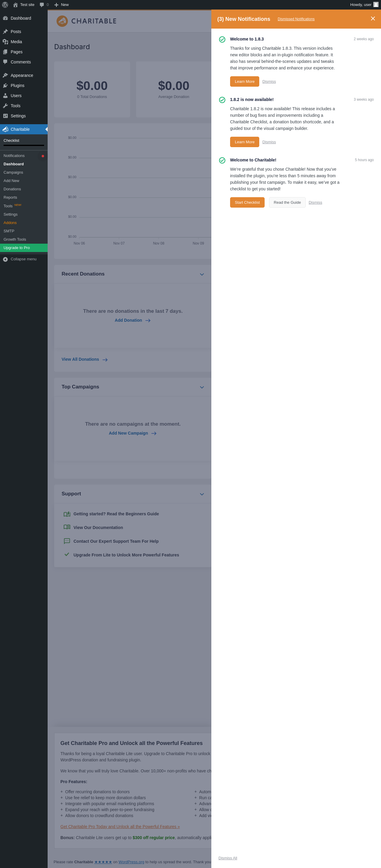
Task: Close the notifications panel with X icon
Action: click(x=373, y=18)
